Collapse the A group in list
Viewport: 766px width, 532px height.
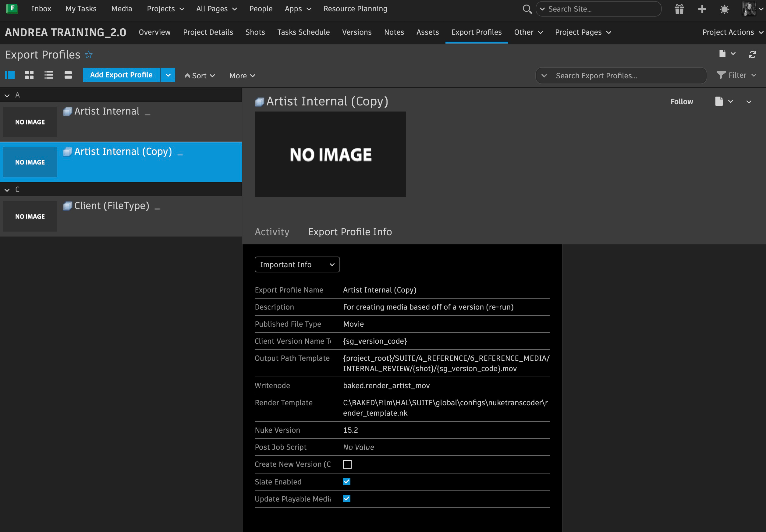tap(7, 95)
